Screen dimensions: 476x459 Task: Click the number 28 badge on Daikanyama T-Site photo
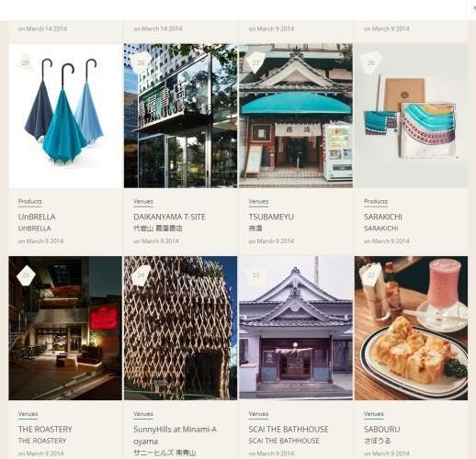point(141,62)
